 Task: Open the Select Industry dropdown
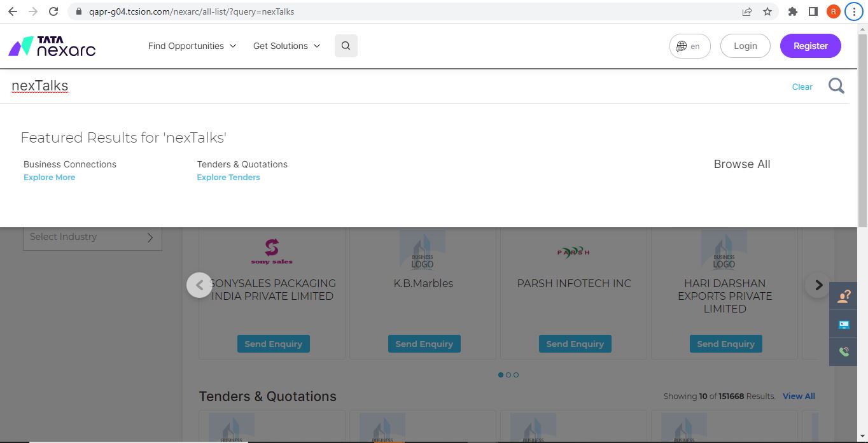coord(92,237)
